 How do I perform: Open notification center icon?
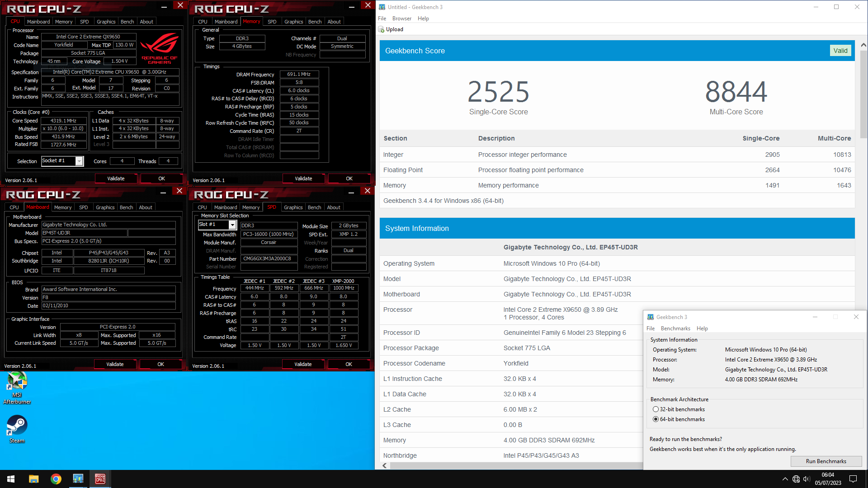[853, 479]
